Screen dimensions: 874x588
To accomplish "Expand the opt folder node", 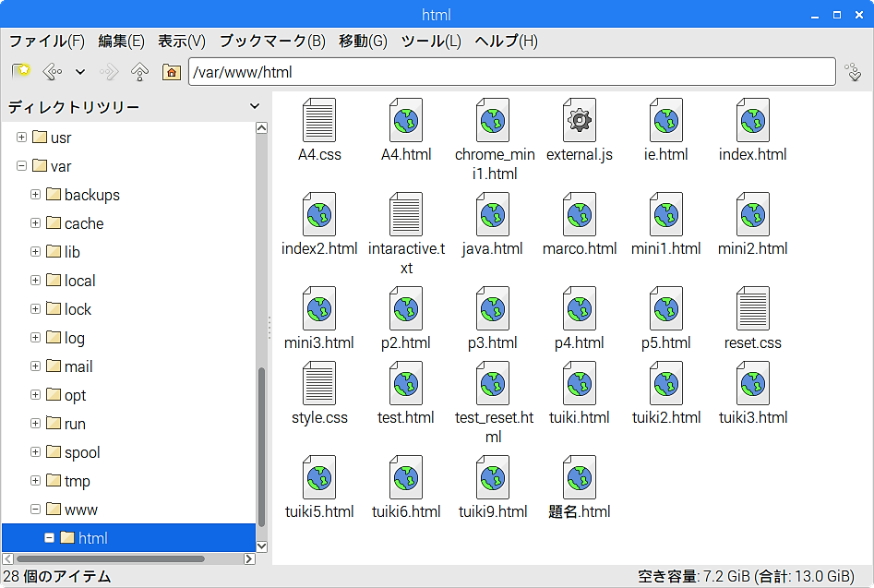I will pyautogui.click(x=35, y=394).
